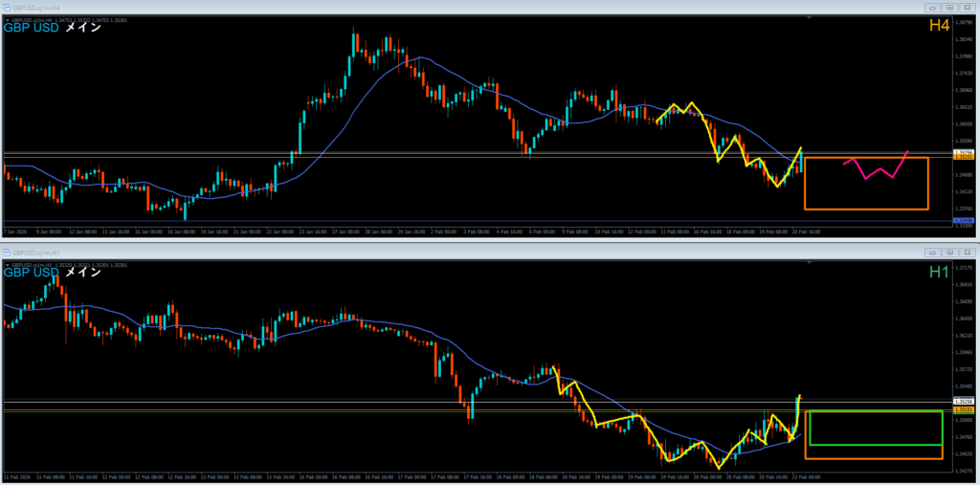Screen dimensions: 980x485
Task: Click the 1.38790 price on H4 scale
Action: [965, 22]
